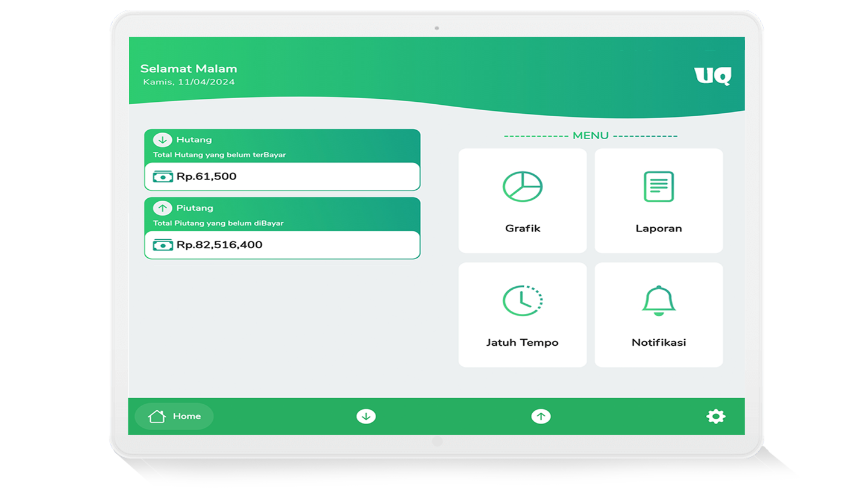Go to the down-arrow tab in bottom bar

(x=366, y=416)
